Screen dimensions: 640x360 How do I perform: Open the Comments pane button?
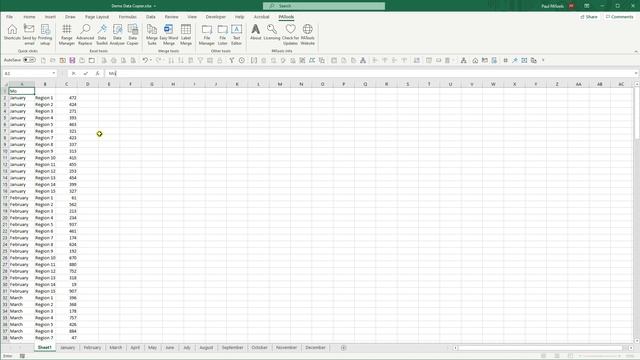tap(620, 17)
